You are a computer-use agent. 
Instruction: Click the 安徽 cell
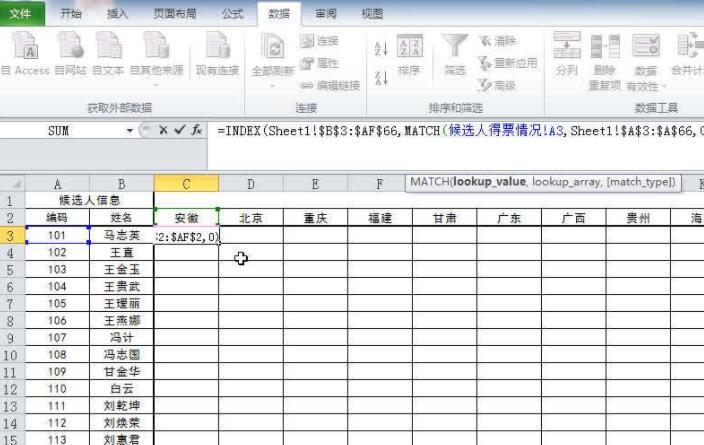coord(186,218)
